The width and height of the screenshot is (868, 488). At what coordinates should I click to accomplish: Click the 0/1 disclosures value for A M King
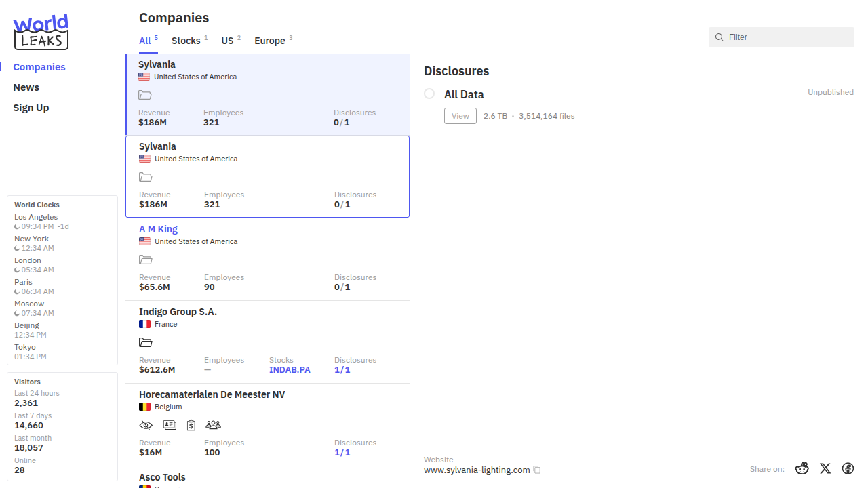(342, 287)
